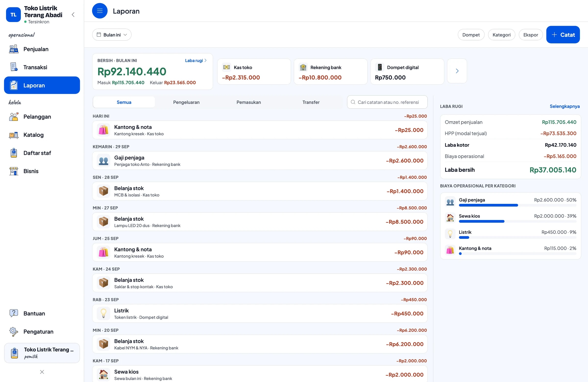Open the Belanja stok MCB & isolasi transaction
Screen dimensions: 588x382
260,191
